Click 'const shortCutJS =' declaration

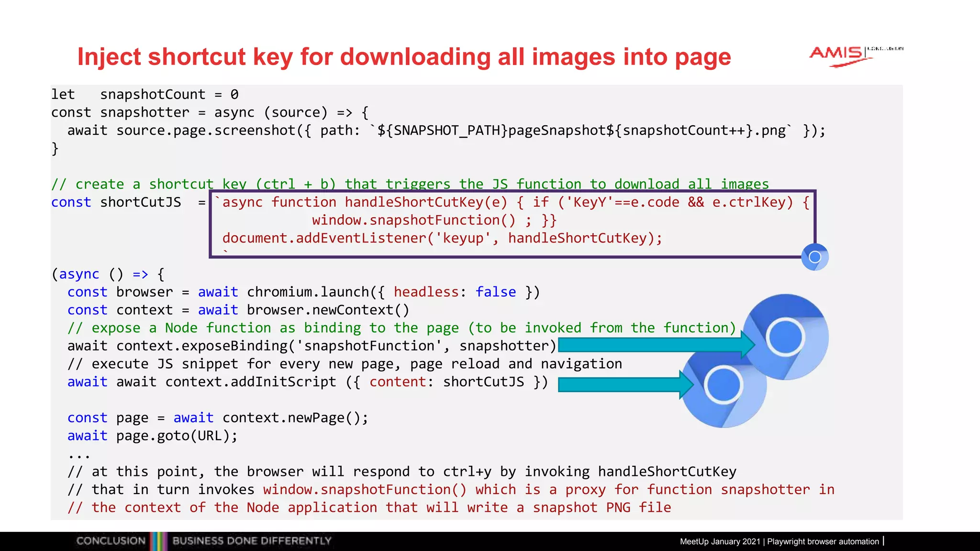click(x=128, y=202)
